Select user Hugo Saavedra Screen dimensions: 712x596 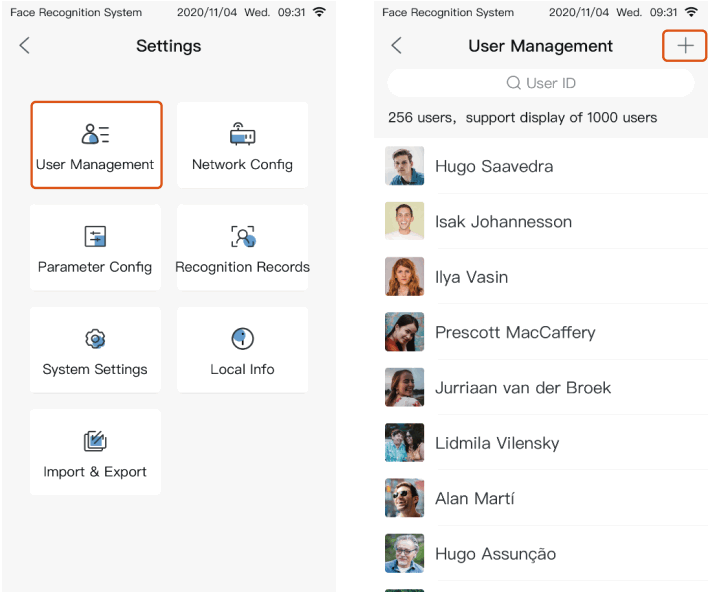pos(494,166)
